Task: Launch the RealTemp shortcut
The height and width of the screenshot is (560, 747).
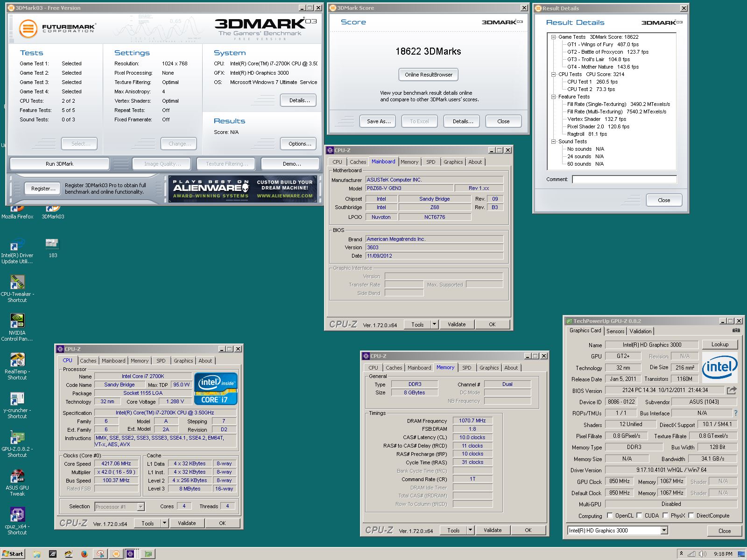Action: (x=17, y=366)
